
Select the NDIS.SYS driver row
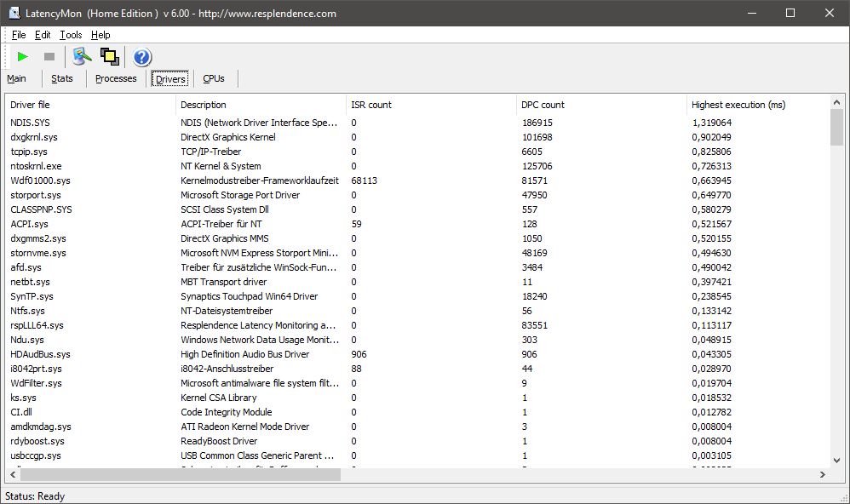click(x=31, y=123)
